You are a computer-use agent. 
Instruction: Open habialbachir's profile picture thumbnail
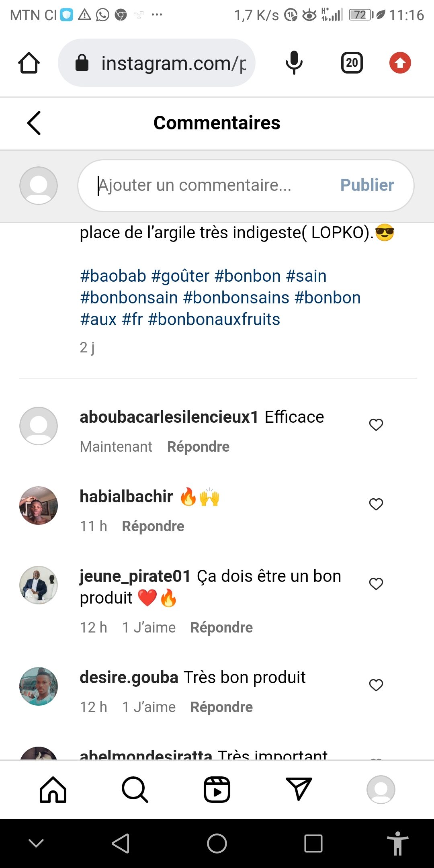click(39, 506)
